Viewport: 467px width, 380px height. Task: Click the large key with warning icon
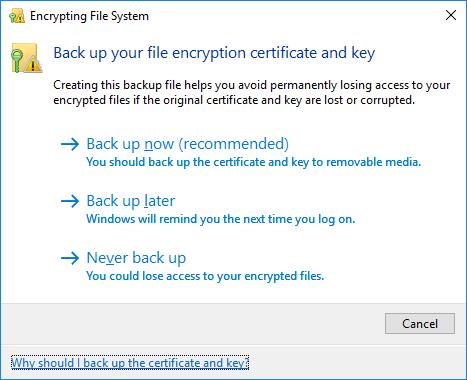(27, 58)
